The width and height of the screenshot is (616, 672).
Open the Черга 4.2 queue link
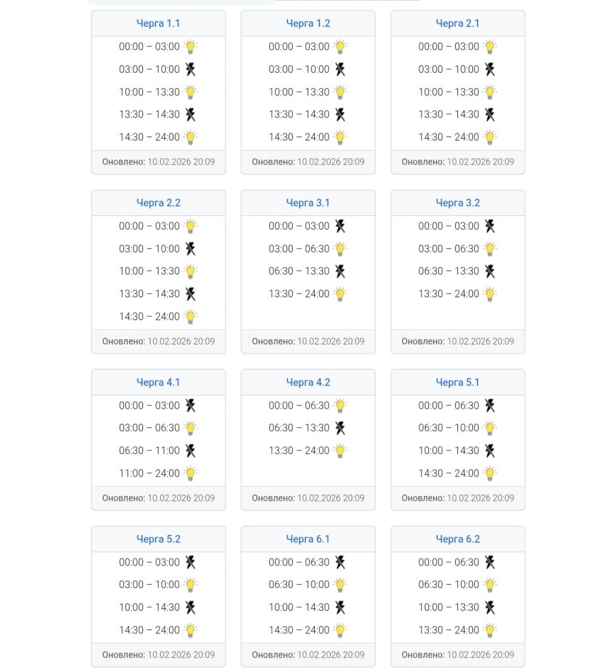coord(308,383)
